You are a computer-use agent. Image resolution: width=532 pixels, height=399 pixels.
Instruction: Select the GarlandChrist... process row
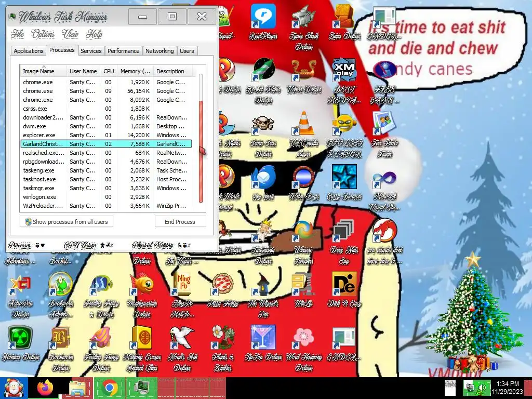(106, 144)
